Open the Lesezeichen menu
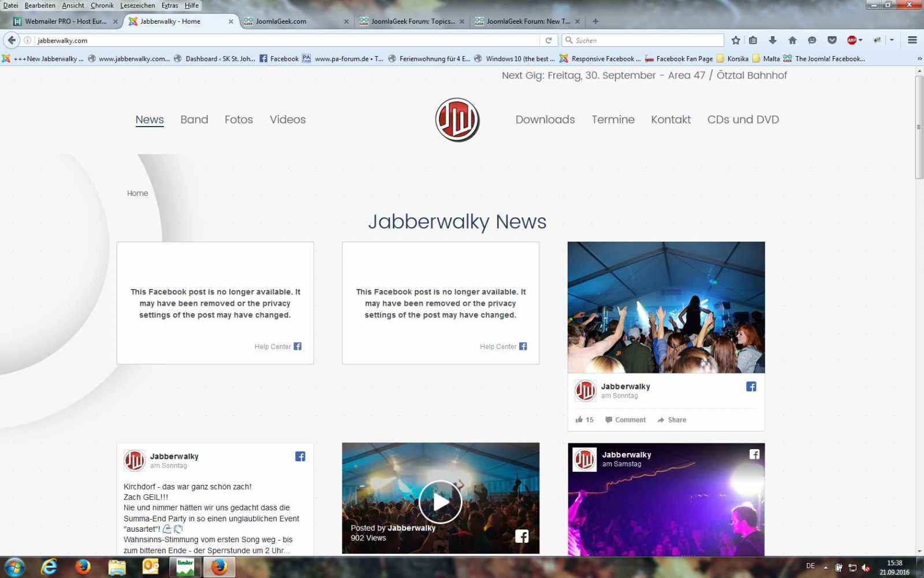This screenshot has width=924, height=578. [137, 5]
